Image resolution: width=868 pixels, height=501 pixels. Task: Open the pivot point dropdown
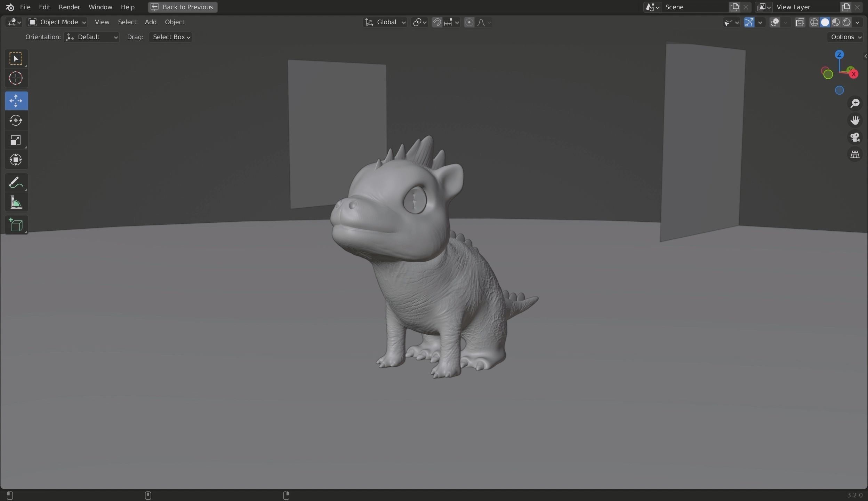[419, 22]
